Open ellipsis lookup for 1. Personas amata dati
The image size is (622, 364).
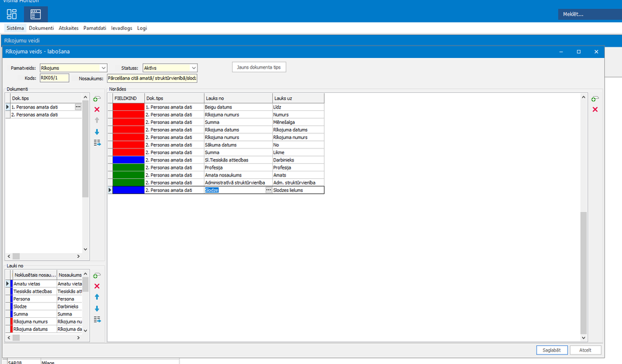78,107
